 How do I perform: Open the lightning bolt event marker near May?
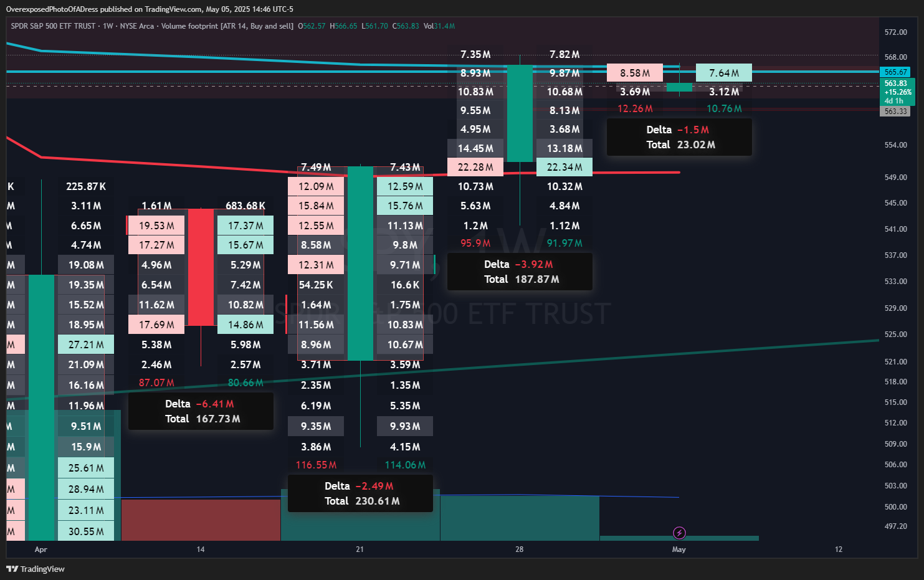point(679,533)
